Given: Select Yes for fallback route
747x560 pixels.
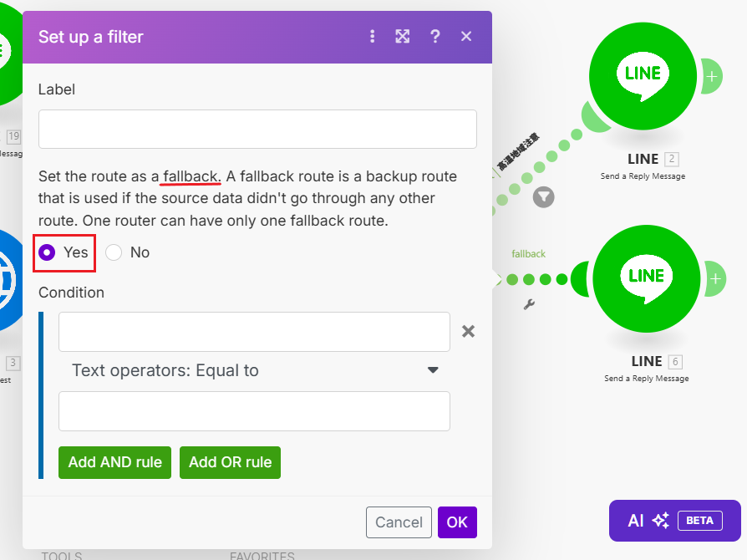Looking at the screenshot, I should pos(47,252).
